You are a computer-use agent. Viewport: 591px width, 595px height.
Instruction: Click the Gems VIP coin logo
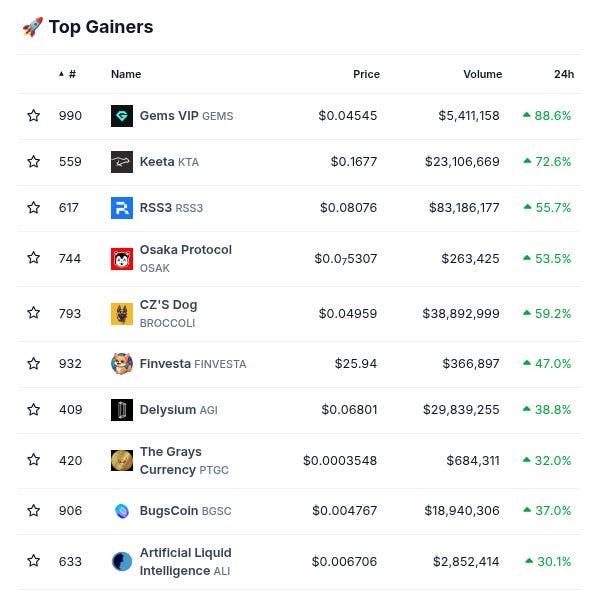(122, 116)
